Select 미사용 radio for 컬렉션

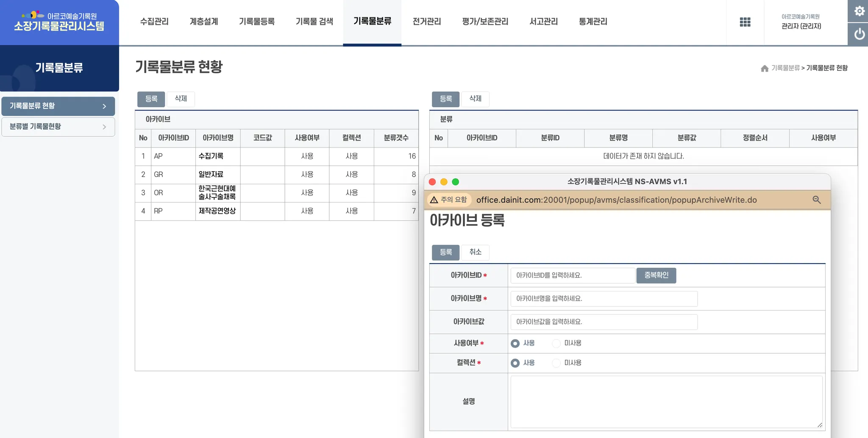point(556,363)
